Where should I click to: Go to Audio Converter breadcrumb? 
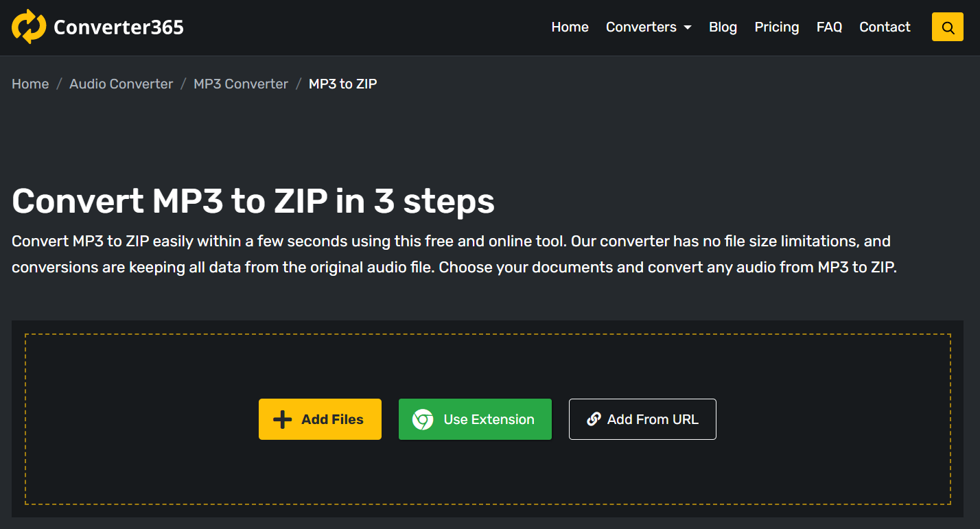tap(121, 84)
